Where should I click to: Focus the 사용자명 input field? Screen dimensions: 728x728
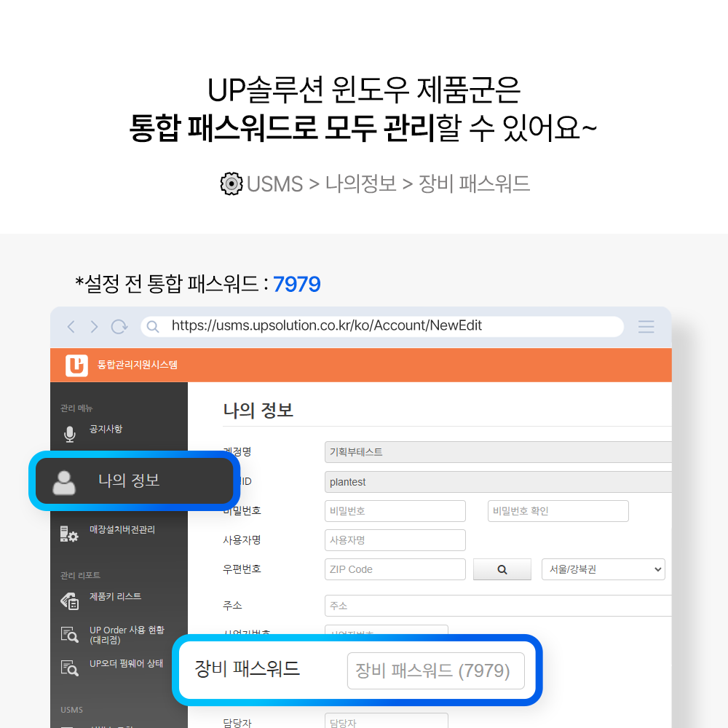395,540
